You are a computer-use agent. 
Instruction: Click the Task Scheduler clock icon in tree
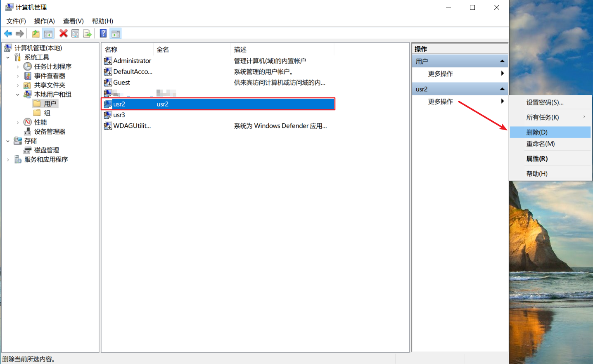[x=28, y=66]
